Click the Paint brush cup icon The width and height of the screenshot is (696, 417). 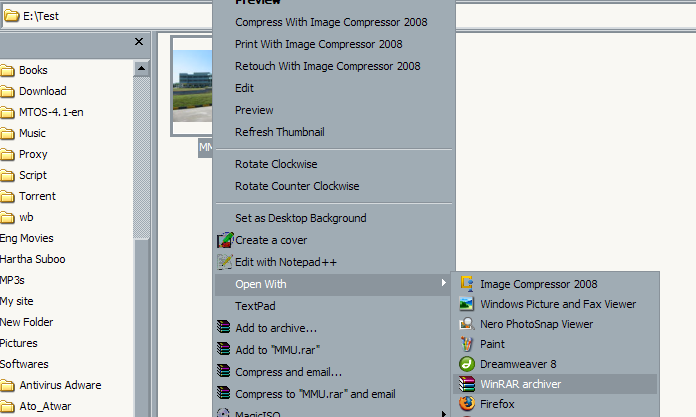467,344
